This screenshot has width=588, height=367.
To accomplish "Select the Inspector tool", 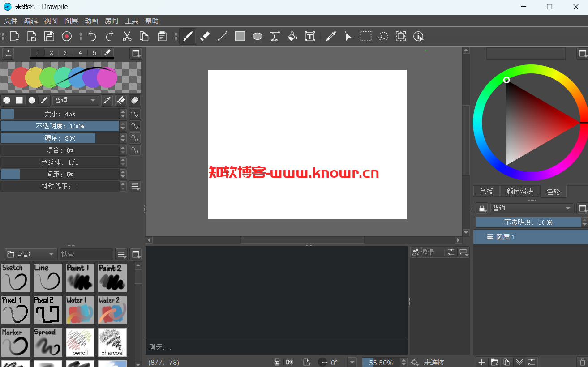I will coord(418,37).
